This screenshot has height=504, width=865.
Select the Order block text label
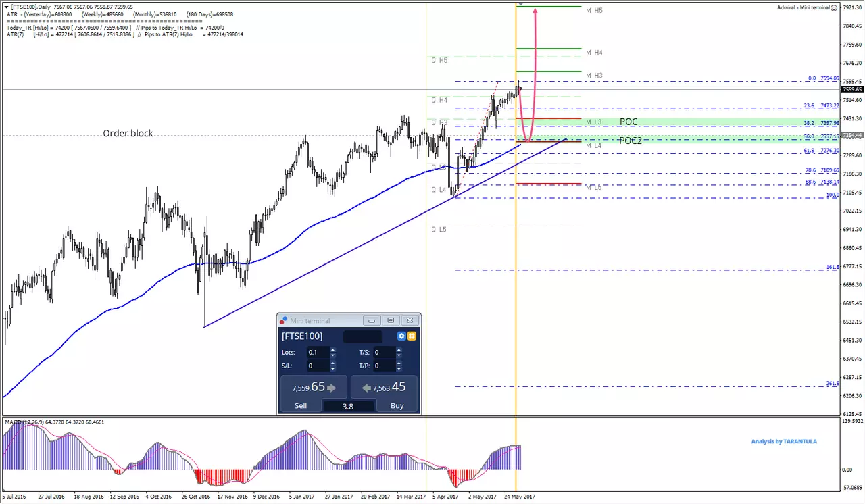click(128, 133)
